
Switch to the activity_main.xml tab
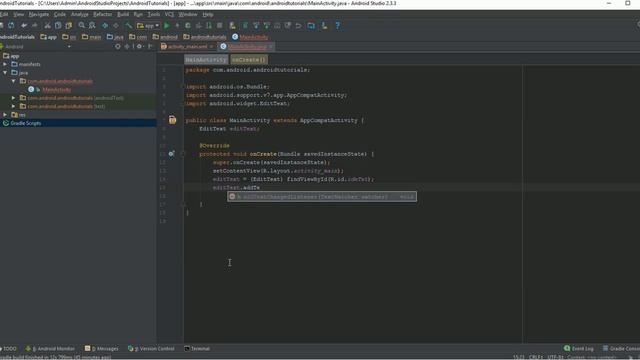187,47
